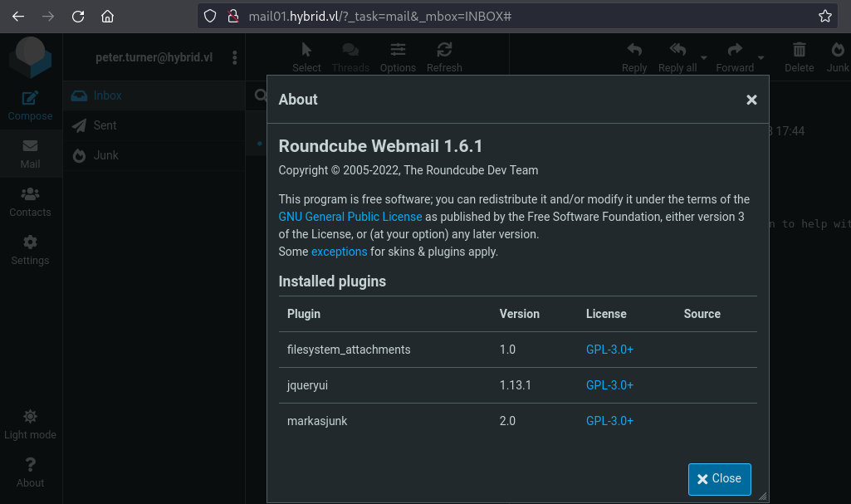Open the shield tracking protection icon

point(210,17)
